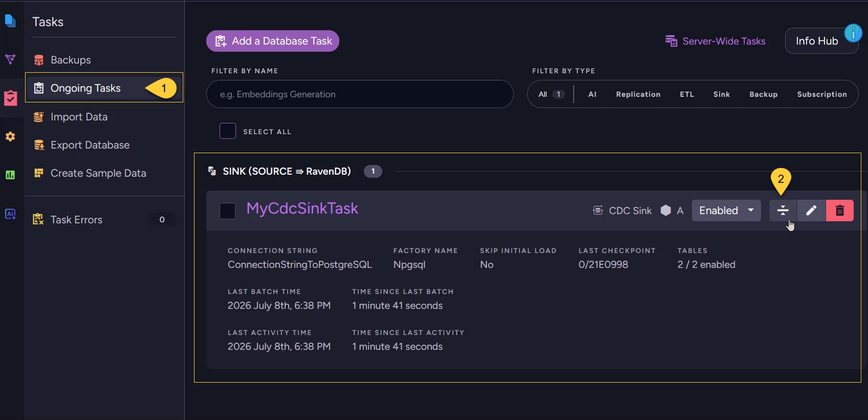Check the Select All checkbox
This screenshot has width=868, height=420.
click(x=228, y=131)
